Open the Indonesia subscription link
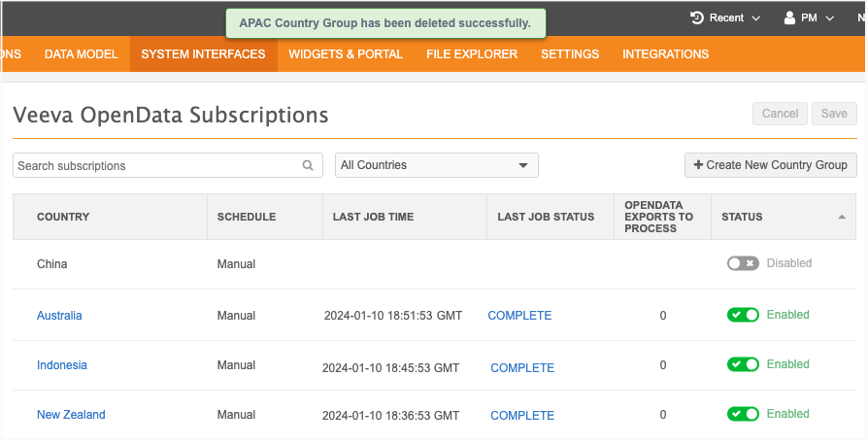This screenshot has width=868, height=444. 62,365
